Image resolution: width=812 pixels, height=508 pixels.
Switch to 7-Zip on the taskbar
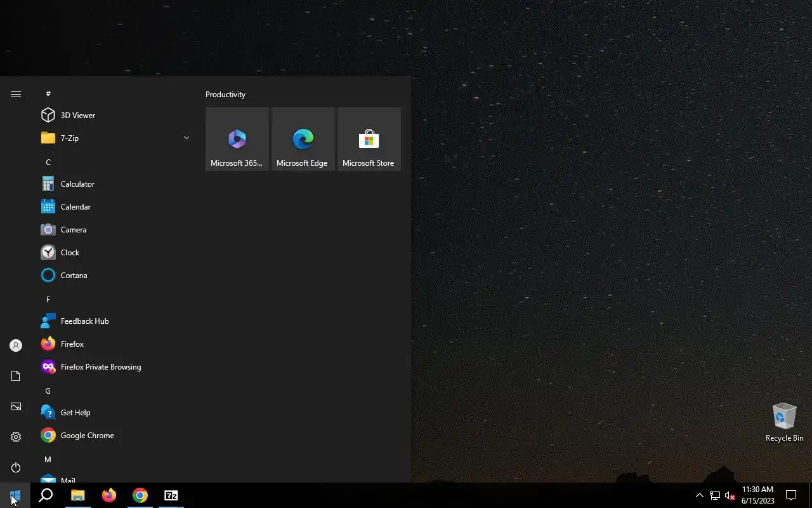[171, 495]
